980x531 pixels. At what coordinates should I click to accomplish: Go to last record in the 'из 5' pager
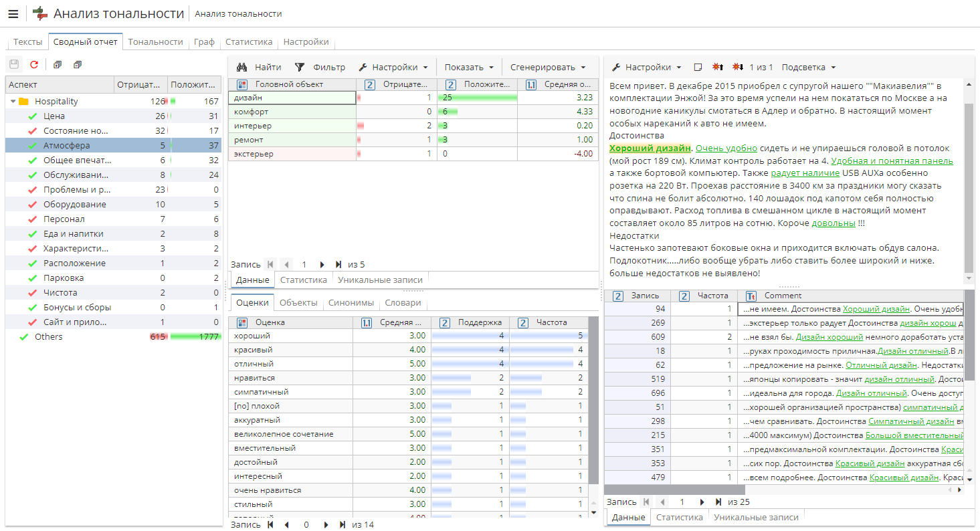click(x=338, y=264)
